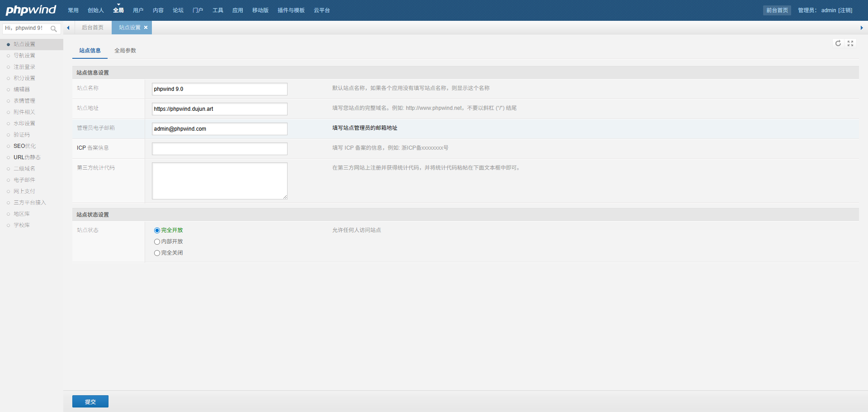Click the 提交 submit button
868x412 pixels.
tap(90, 402)
